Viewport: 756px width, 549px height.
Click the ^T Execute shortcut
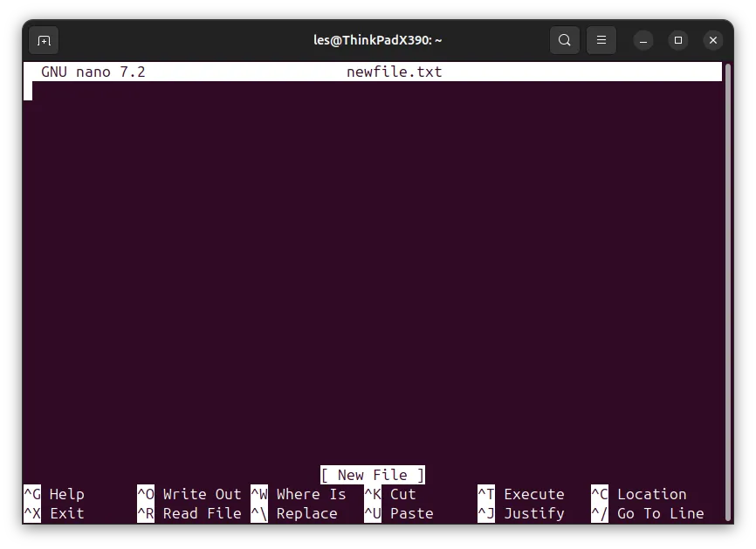pos(521,494)
